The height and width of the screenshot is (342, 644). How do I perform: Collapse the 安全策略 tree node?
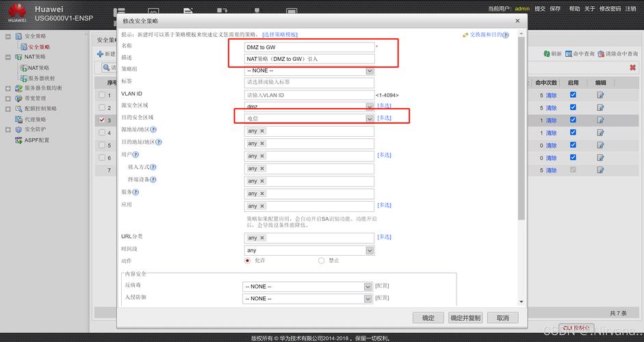[x=8, y=36]
